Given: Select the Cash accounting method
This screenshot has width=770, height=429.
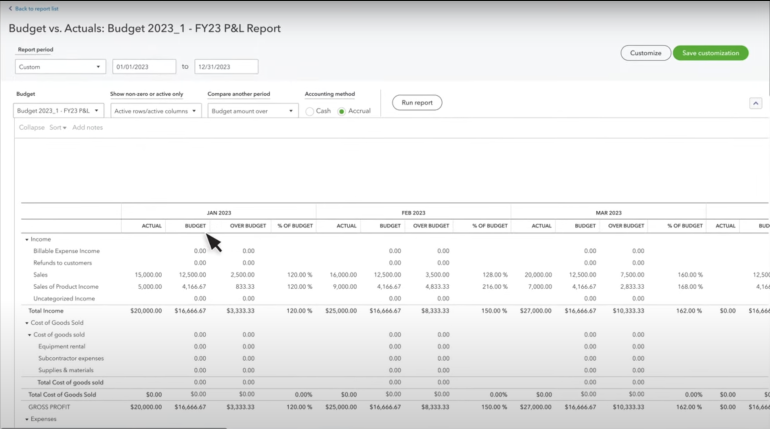Looking at the screenshot, I should 310,111.
